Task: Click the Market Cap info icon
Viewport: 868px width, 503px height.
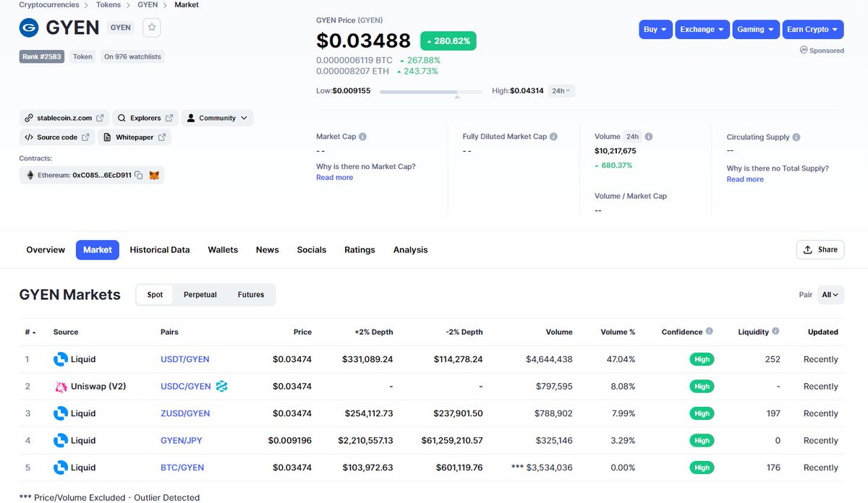Action: tap(362, 137)
